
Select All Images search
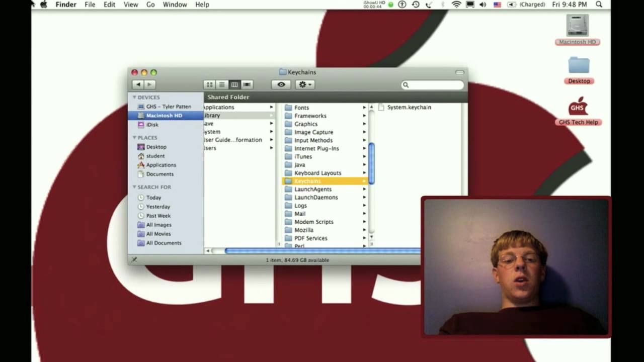click(x=166, y=225)
